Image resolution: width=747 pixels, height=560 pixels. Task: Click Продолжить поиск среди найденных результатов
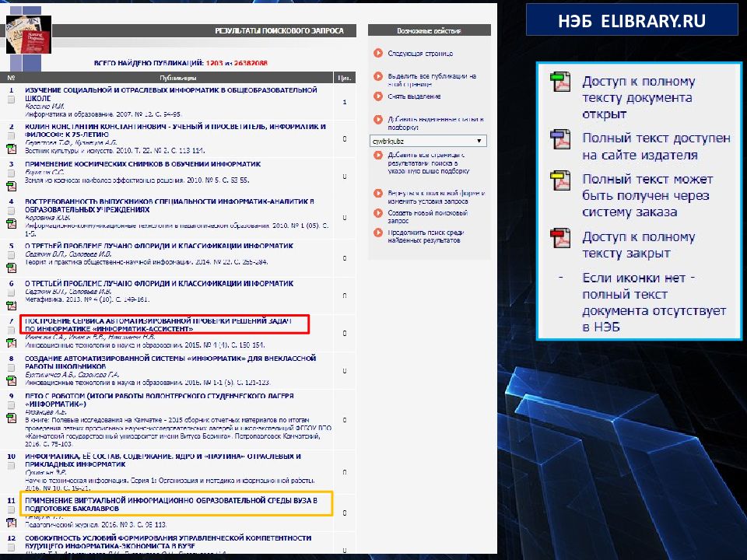tap(426, 236)
